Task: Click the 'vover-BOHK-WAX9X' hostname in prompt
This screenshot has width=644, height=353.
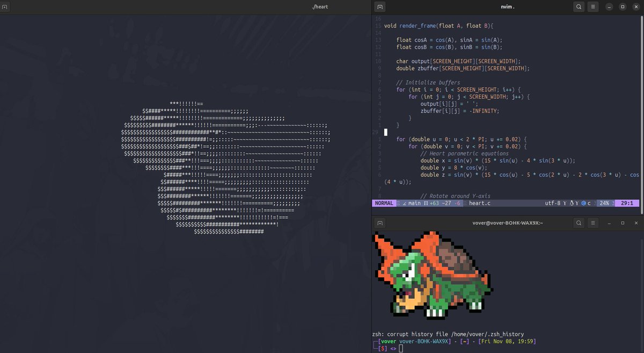Action: pyautogui.click(x=425, y=341)
